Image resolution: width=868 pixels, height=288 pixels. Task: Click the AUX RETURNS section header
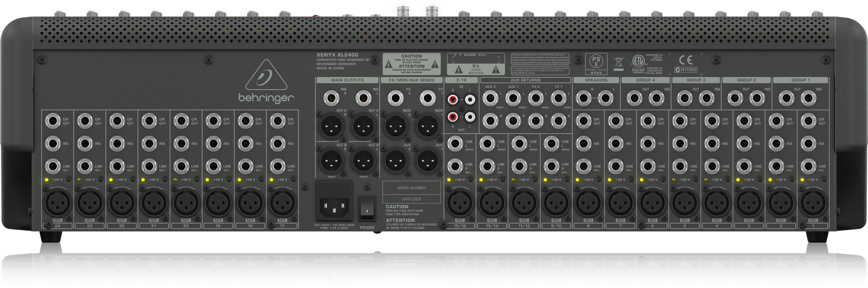(x=526, y=80)
